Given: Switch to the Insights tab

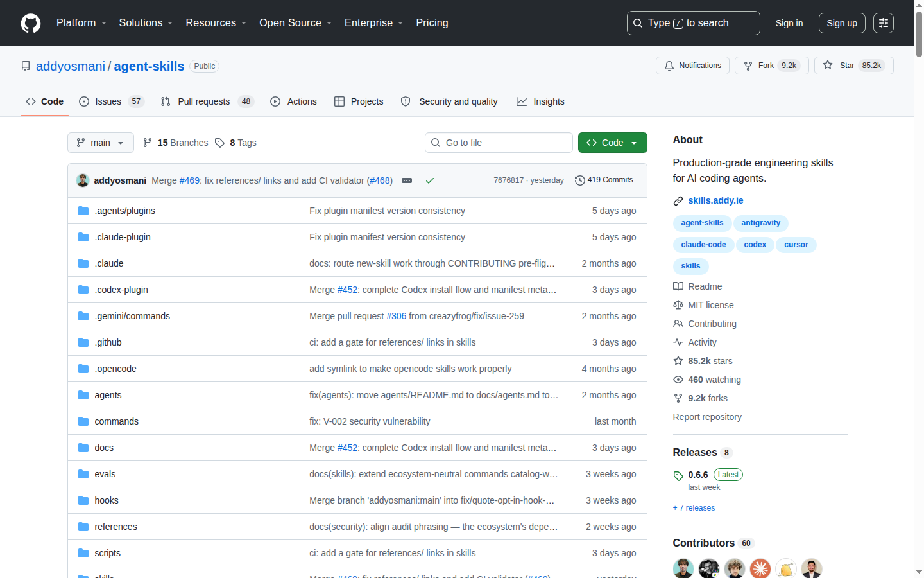Looking at the screenshot, I should click(x=541, y=101).
